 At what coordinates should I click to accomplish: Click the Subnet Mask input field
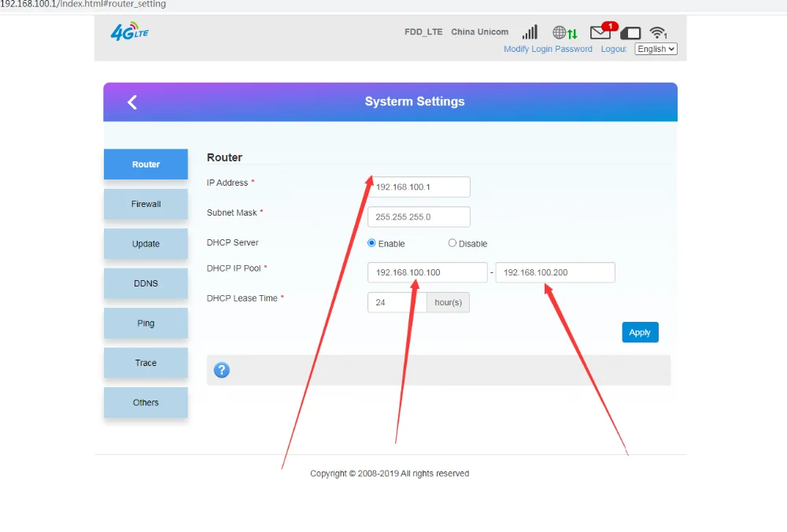419,217
